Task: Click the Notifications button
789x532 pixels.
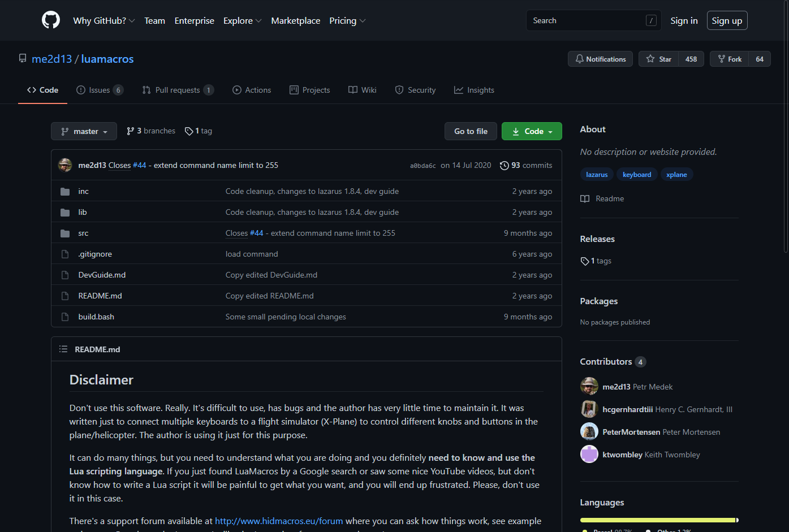Action: click(x=601, y=59)
